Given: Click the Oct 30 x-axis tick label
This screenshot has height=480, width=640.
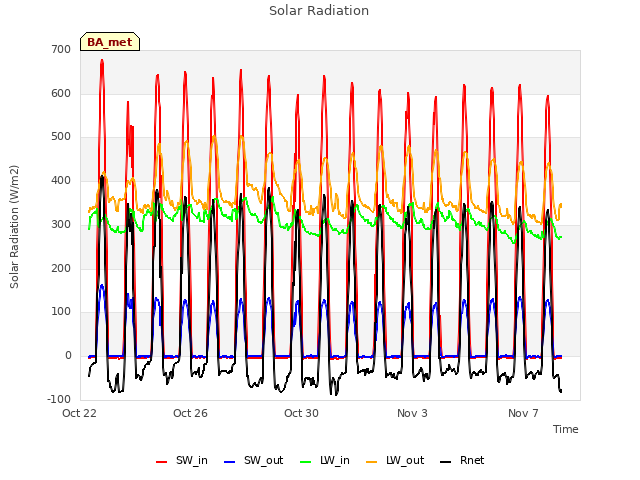Looking at the screenshot, I should point(301,413).
